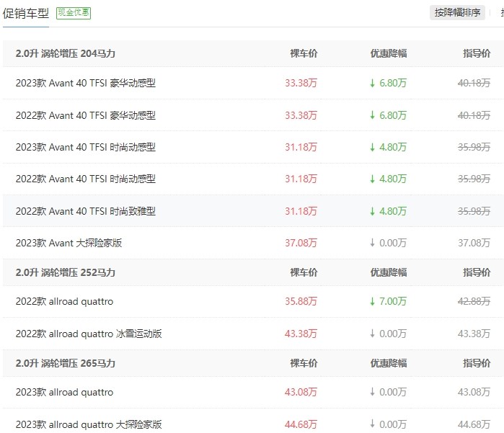This screenshot has width=504, height=433.
Task: Click 4.80万 discount on 2022款 时尚致雅型
Action: [389, 211]
